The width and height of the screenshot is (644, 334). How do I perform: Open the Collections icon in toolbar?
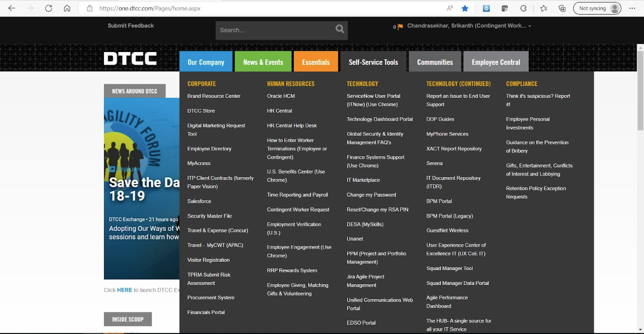coord(562,8)
